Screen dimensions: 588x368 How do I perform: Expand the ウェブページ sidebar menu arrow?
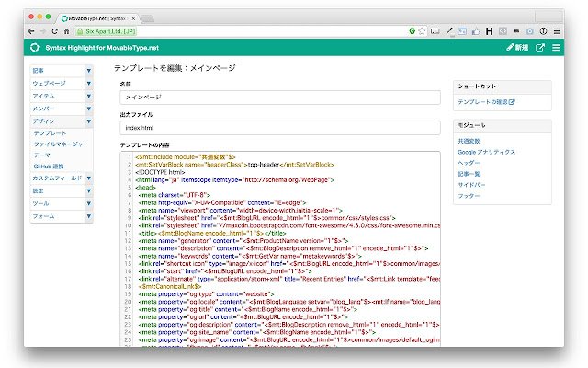click(88, 84)
